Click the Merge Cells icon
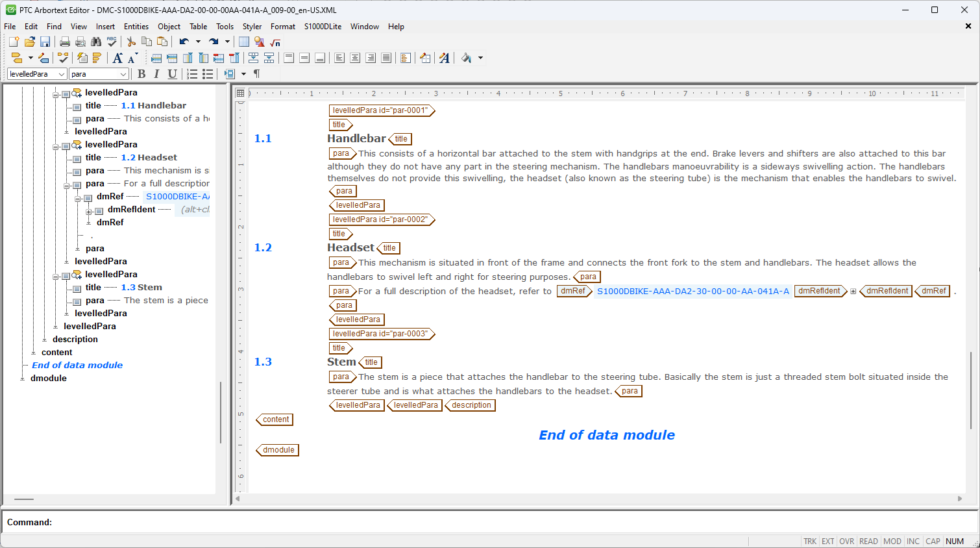 point(254,58)
